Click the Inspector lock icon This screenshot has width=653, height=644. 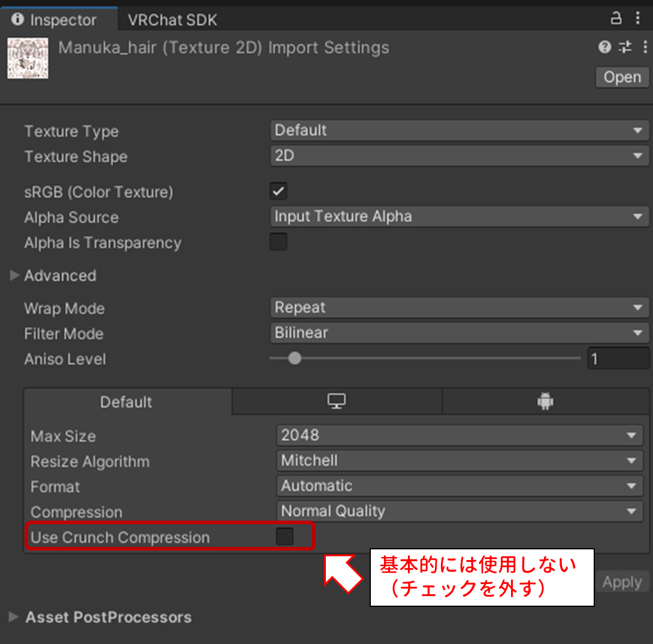(x=616, y=19)
